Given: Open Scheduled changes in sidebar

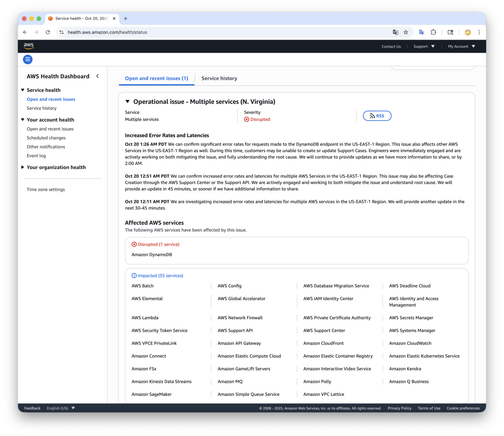Looking at the screenshot, I should pyautogui.click(x=46, y=138).
